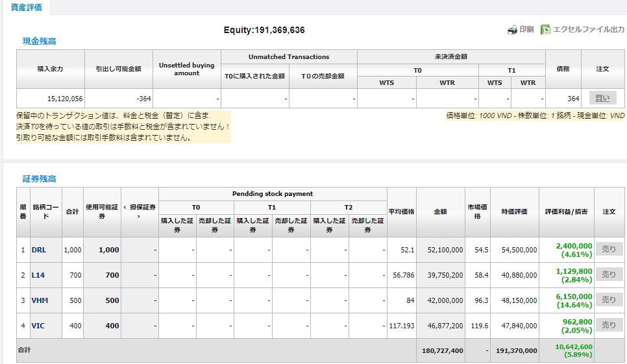Click the printer icon
Screen dimensions: 627x364
click(511, 30)
